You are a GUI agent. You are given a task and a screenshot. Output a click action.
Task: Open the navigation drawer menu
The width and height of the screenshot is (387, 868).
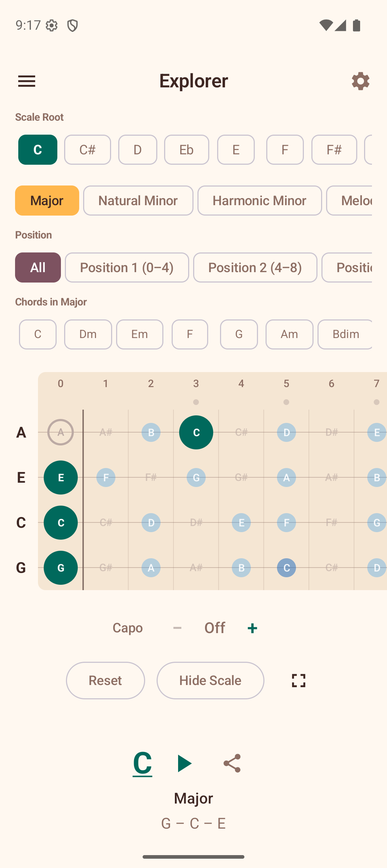[x=27, y=81]
